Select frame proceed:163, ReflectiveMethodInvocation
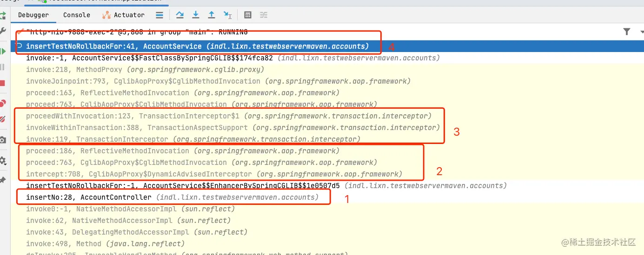 coord(327,93)
